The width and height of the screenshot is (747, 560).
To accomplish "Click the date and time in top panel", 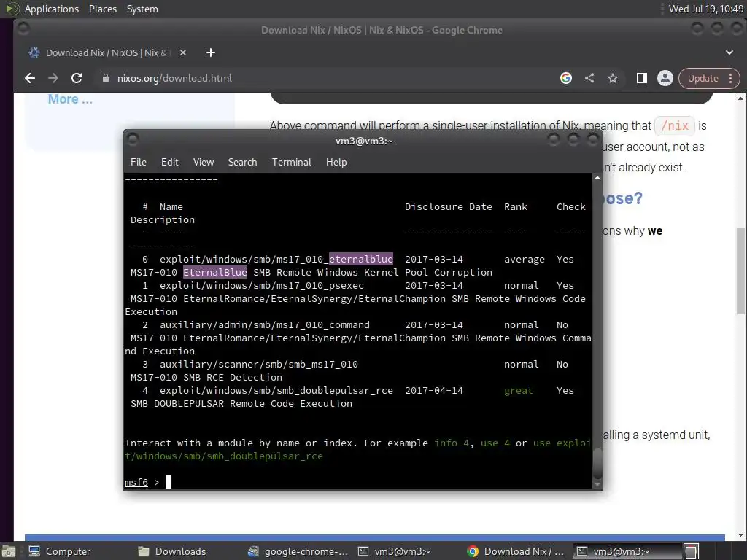I will click(x=705, y=9).
